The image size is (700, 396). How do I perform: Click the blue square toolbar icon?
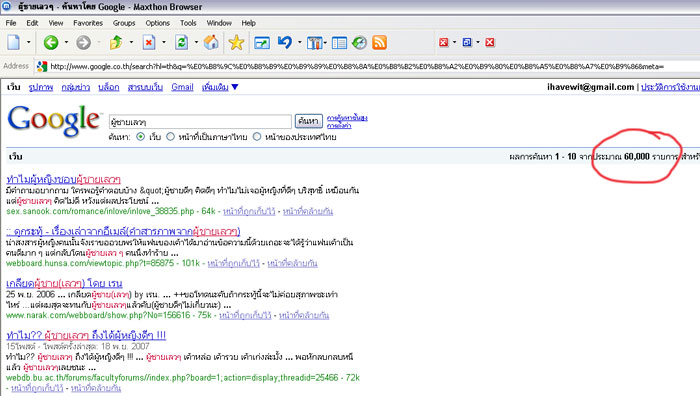467,42
